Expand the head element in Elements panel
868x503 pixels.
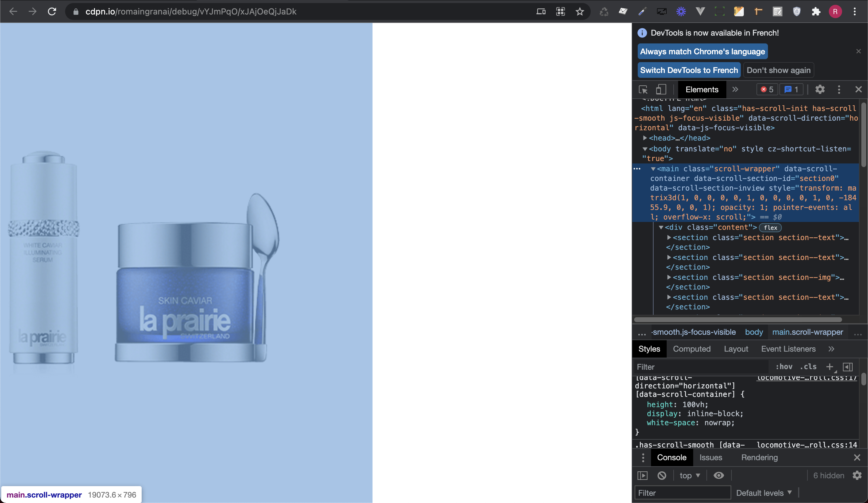tap(645, 138)
